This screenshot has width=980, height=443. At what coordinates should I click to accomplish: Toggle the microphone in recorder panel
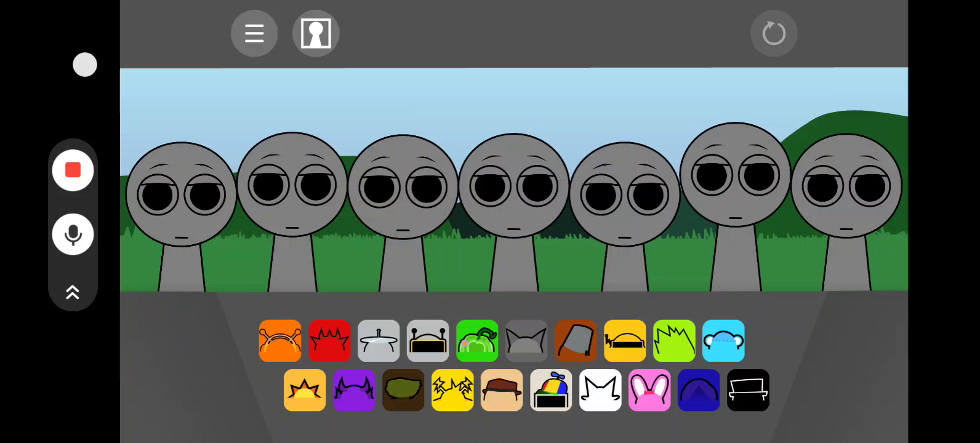[x=73, y=234]
